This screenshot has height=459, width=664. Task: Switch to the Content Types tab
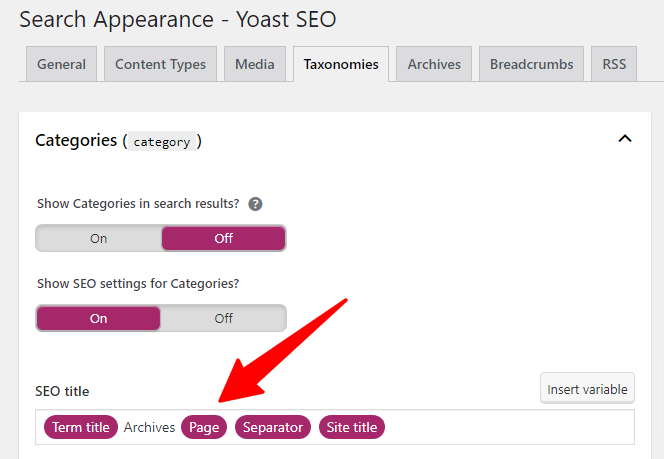pos(160,64)
